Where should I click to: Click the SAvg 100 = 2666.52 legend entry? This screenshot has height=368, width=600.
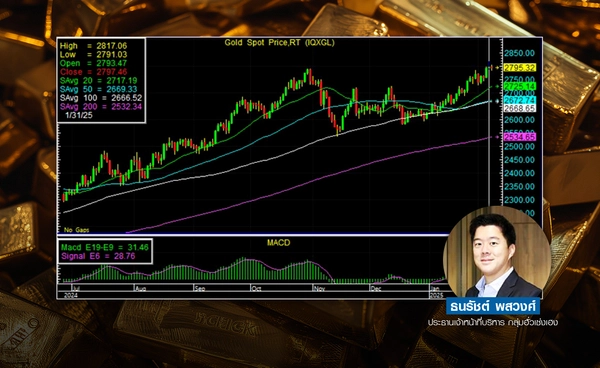click(x=101, y=98)
